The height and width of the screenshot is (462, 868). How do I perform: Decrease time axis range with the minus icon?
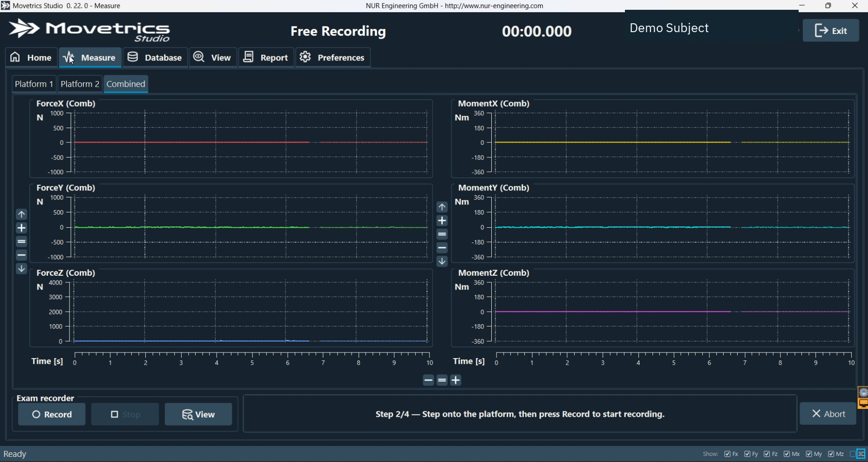point(428,380)
